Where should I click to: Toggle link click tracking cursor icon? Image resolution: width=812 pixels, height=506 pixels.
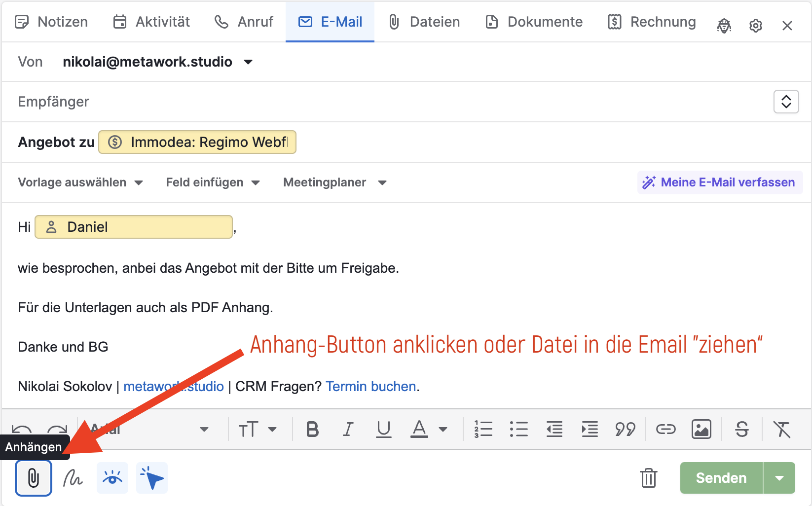(152, 478)
